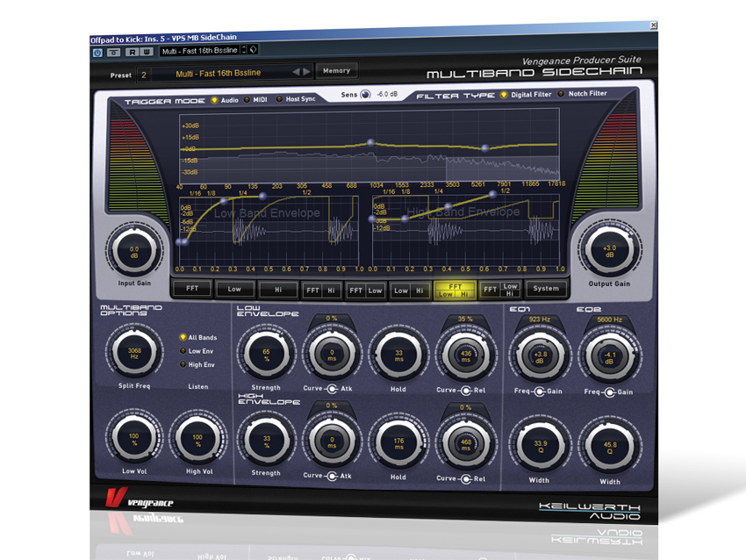Select Host Sync trigger mode

tap(279, 99)
